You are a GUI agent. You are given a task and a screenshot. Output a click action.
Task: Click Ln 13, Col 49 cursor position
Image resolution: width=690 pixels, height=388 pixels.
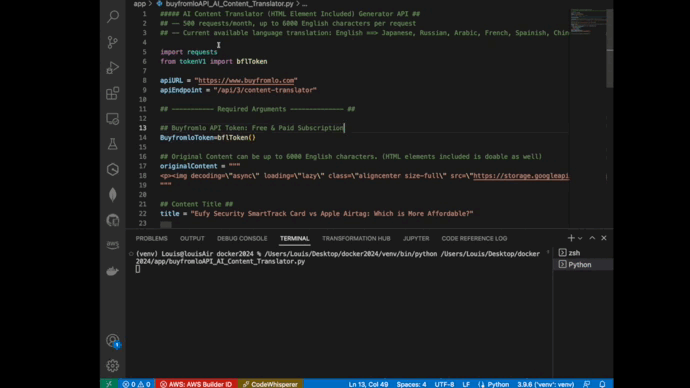368,384
